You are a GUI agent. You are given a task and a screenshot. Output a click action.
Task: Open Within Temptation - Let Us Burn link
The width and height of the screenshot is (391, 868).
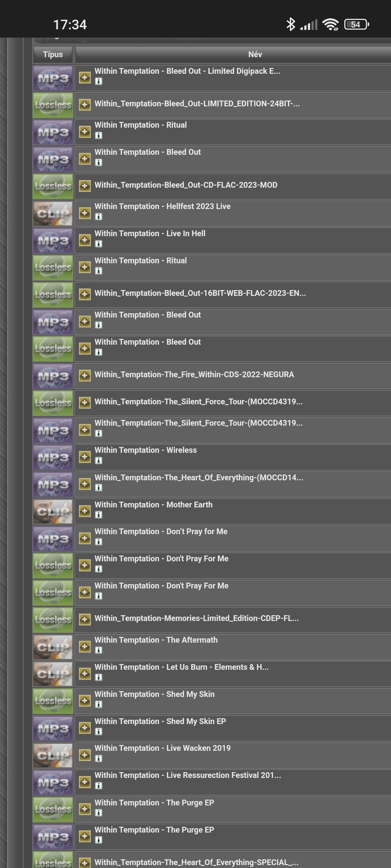(x=181, y=667)
